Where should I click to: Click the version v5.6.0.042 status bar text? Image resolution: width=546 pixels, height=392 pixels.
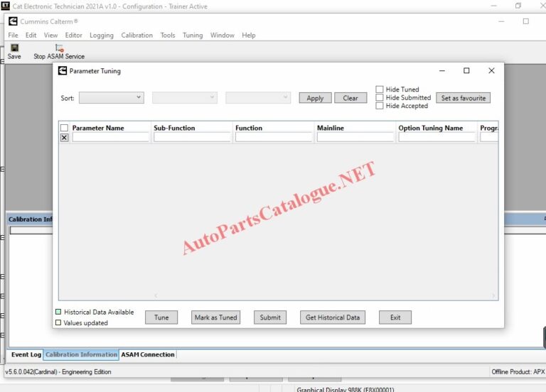click(x=58, y=372)
